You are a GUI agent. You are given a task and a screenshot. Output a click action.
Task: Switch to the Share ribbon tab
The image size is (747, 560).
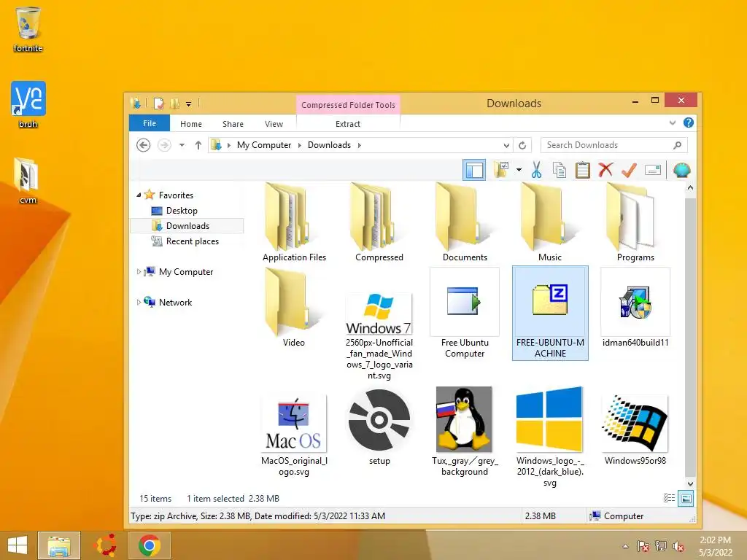(x=233, y=124)
